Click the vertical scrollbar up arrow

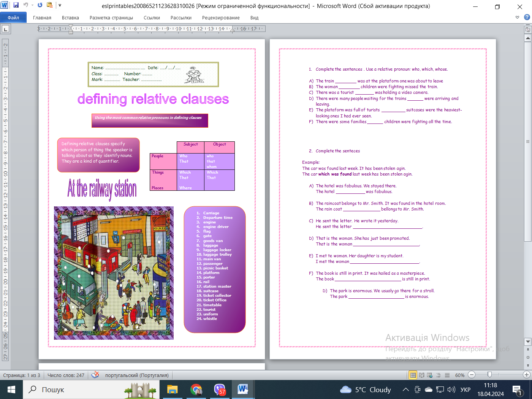coord(528,38)
